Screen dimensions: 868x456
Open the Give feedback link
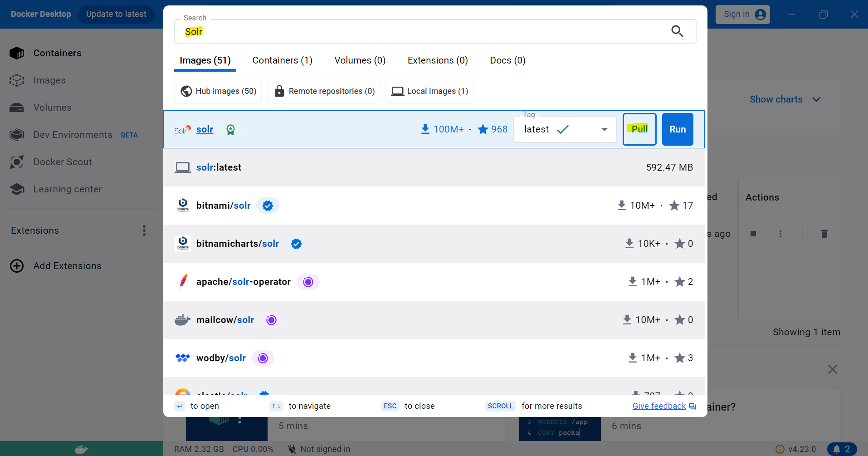[664, 406]
